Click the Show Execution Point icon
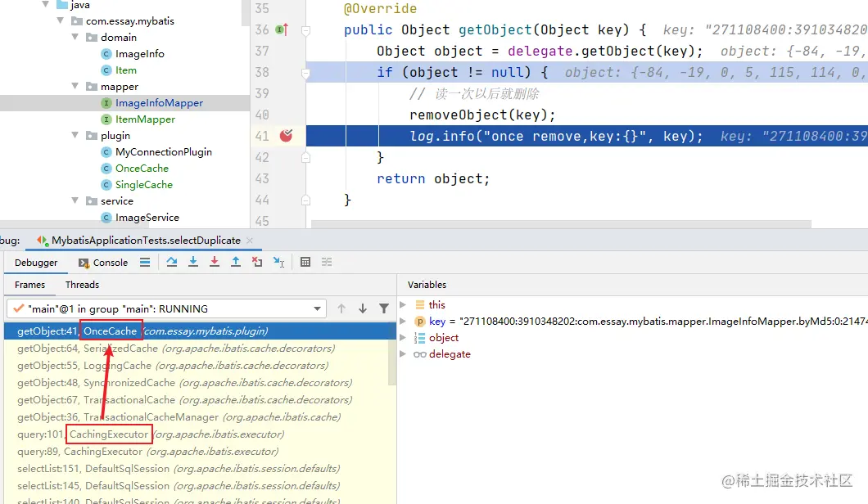This screenshot has height=504, width=868. click(145, 262)
